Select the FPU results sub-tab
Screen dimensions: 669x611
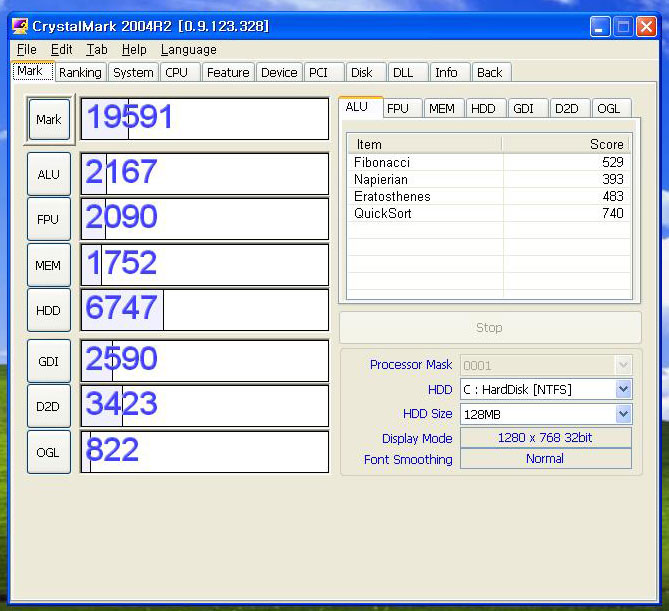pos(402,108)
